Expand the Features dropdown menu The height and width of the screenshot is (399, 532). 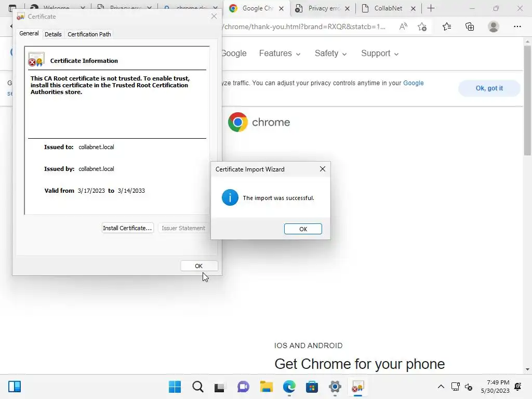click(280, 54)
